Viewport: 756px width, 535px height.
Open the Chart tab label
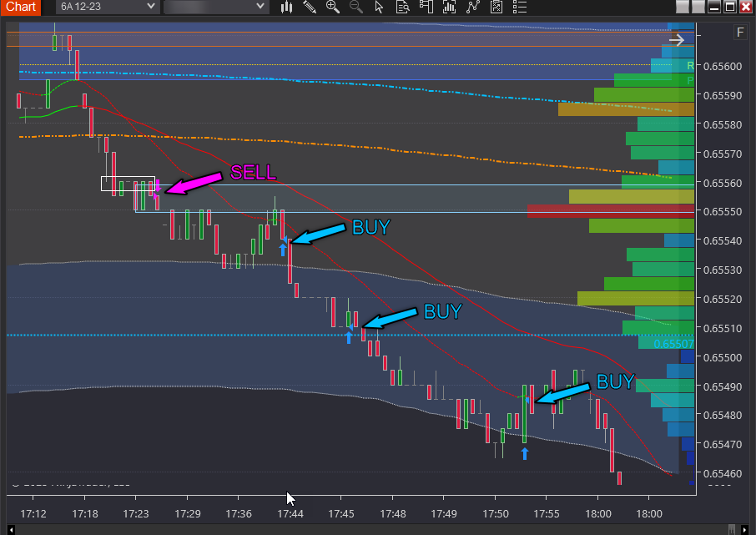click(21, 7)
